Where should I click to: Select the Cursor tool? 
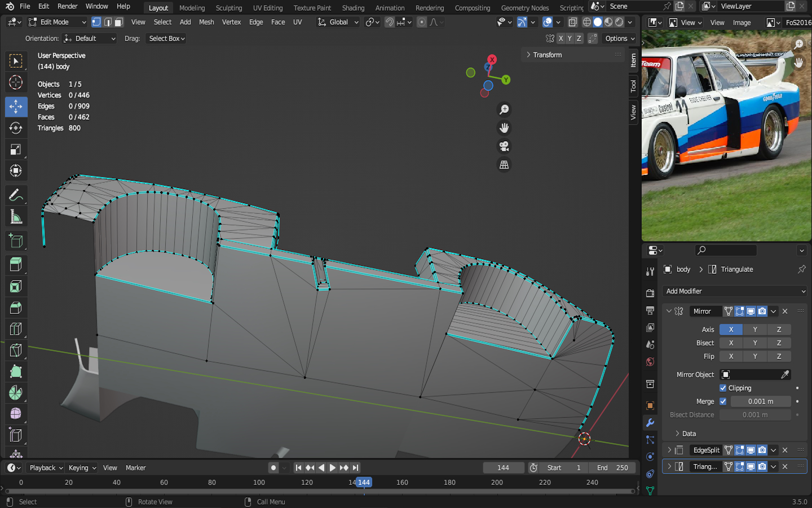(x=16, y=82)
